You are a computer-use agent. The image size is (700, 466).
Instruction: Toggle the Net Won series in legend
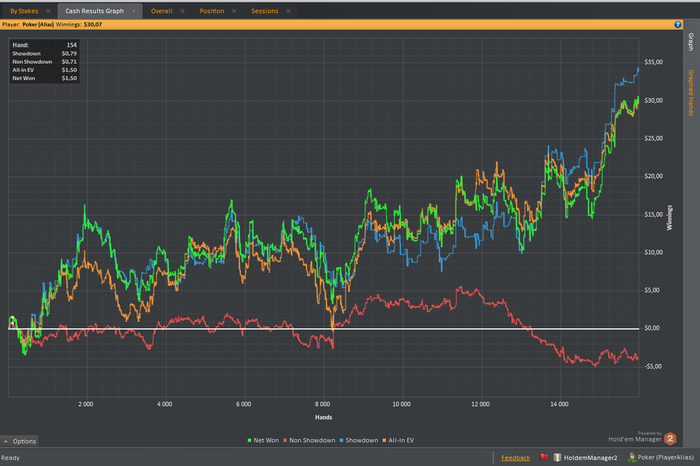261,439
